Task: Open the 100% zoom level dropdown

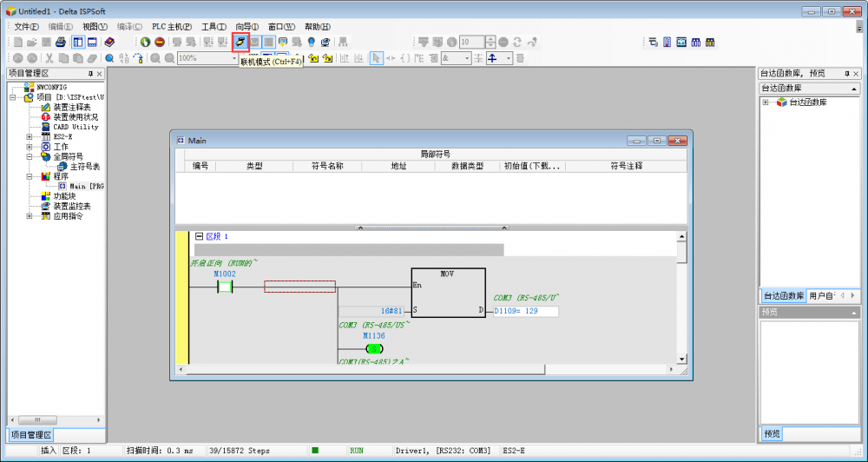Action: pyautogui.click(x=234, y=57)
